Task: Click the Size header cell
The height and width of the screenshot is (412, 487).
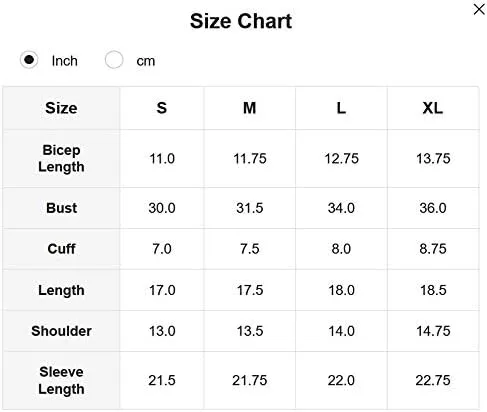Action: (x=61, y=108)
